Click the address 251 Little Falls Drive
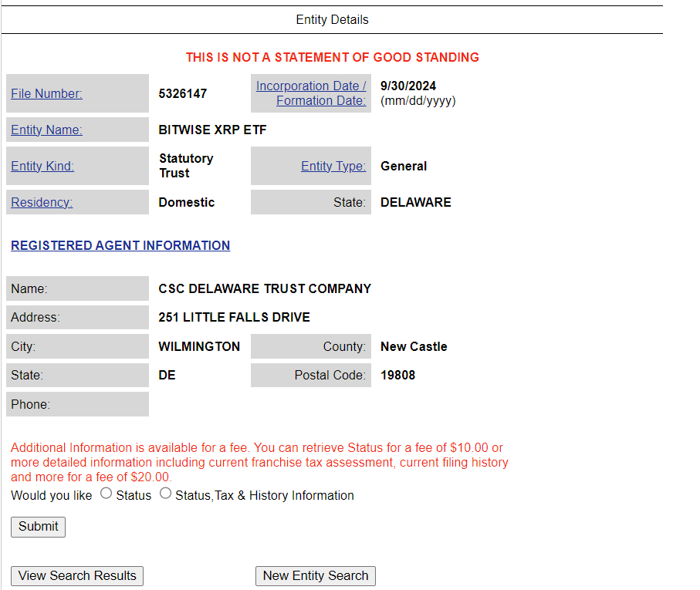Image resolution: width=700 pixels, height=590 pixels. pos(234,317)
